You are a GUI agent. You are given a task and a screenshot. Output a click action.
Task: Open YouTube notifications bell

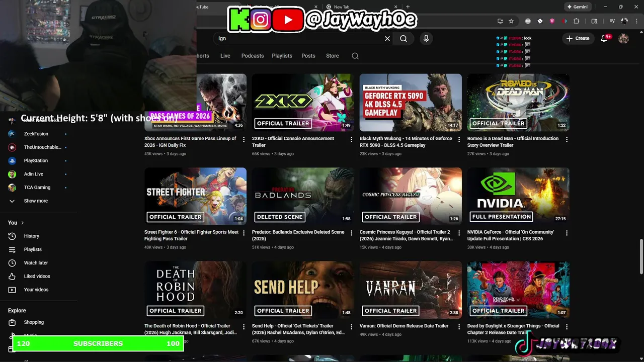[605, 39]
